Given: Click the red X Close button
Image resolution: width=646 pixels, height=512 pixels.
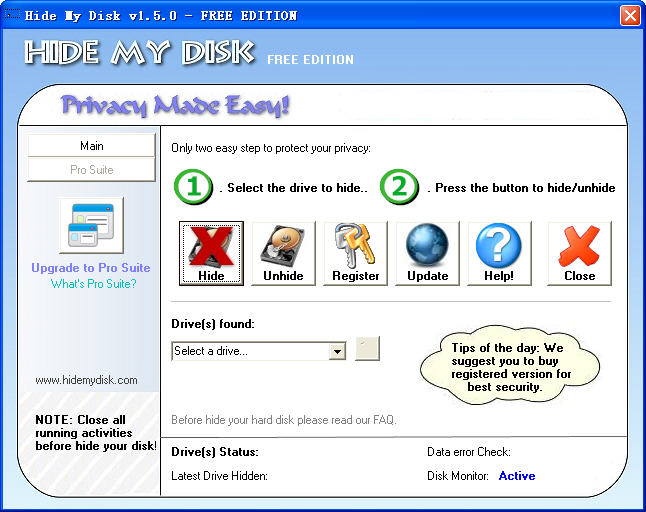Looking at the screenshot, I should click(579, 253).
